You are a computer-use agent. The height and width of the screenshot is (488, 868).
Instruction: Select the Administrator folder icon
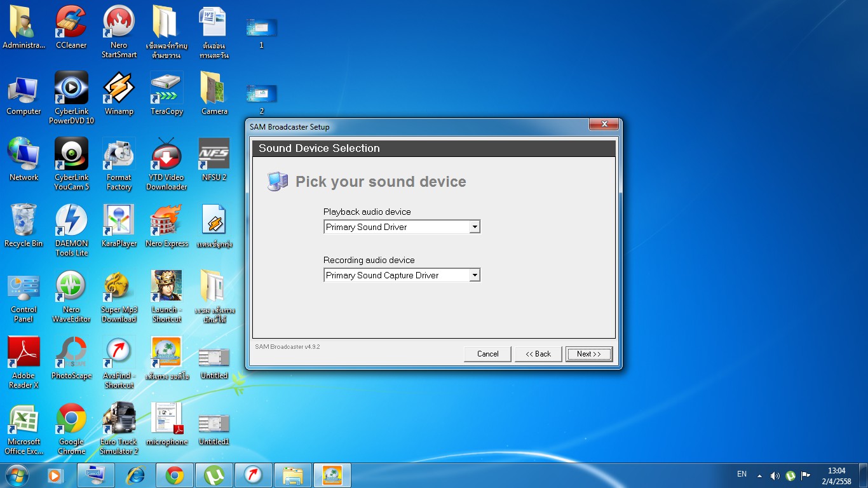(x=24, y=27)
